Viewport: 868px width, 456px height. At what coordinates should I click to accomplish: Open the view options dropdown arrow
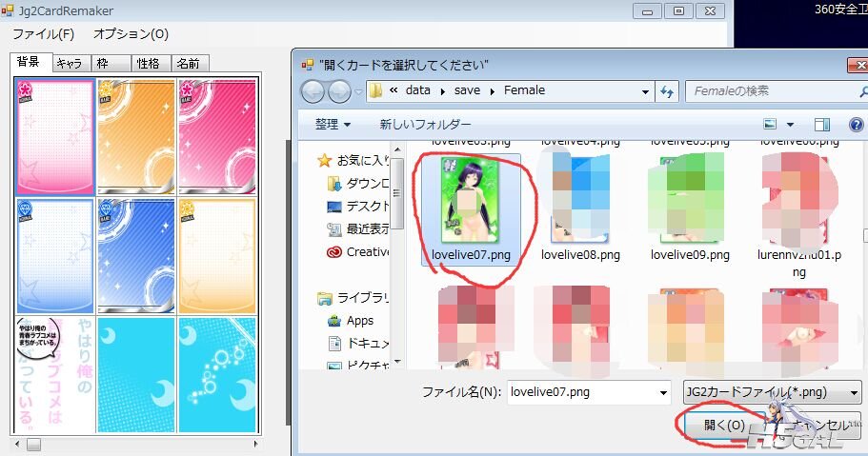pos(790,125)
